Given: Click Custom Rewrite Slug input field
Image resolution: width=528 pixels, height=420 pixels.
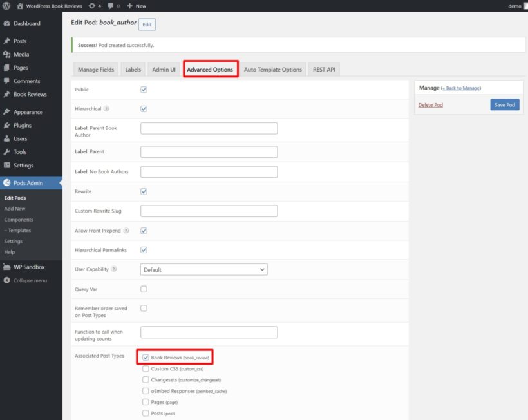Looking at the screenshot, I should coord(209,211).
